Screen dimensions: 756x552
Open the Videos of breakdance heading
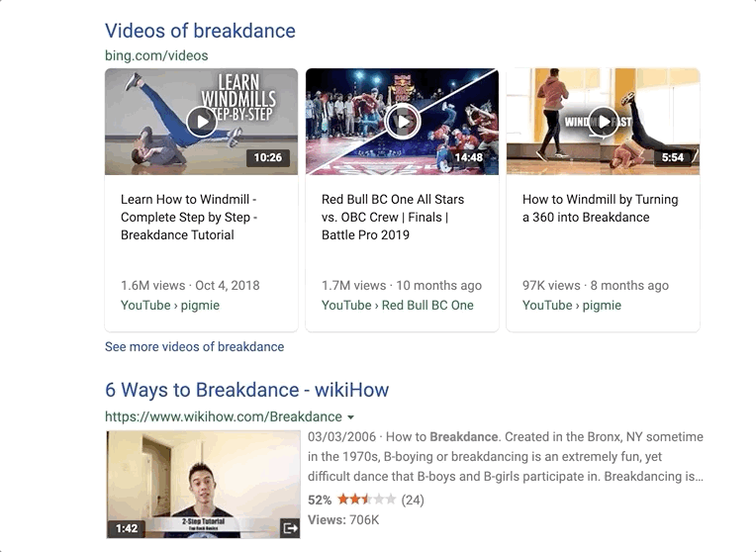(x=200, y=31)
